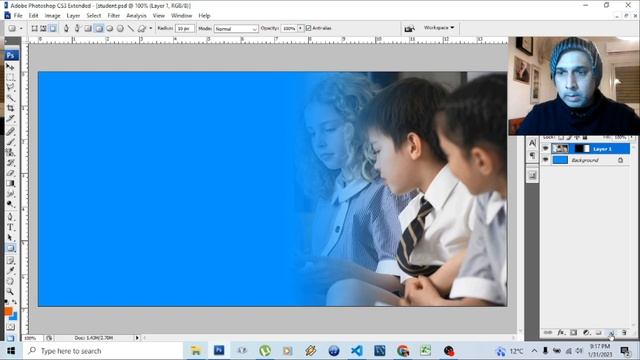Hide Layer 1 with its eye icon

[546, 149]
